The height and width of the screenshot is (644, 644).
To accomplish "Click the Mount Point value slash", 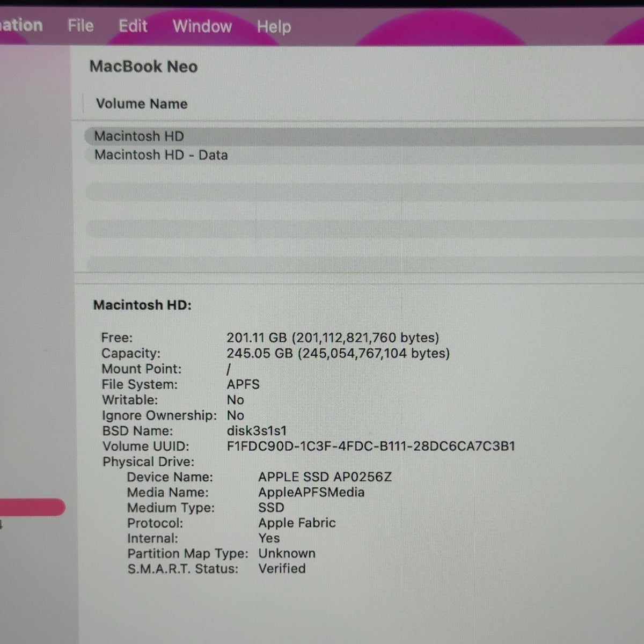I will [x=229, y=369].
